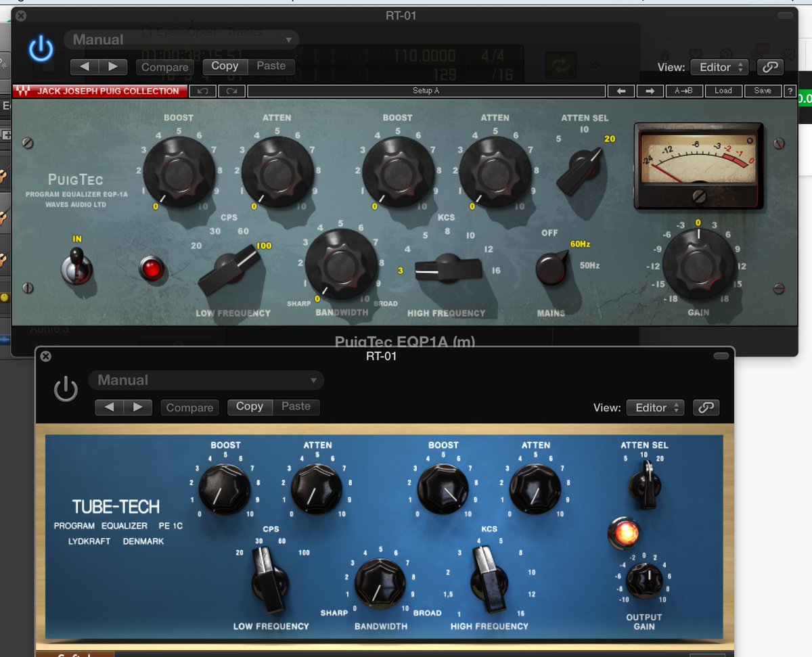Open the Setup A preset menu

[426, 91]
